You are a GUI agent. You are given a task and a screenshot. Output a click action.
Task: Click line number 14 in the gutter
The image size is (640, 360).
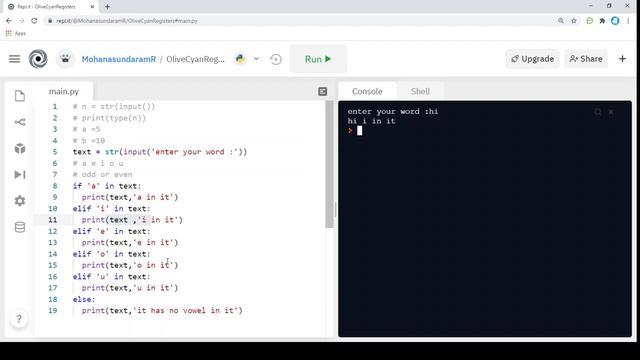53,254
